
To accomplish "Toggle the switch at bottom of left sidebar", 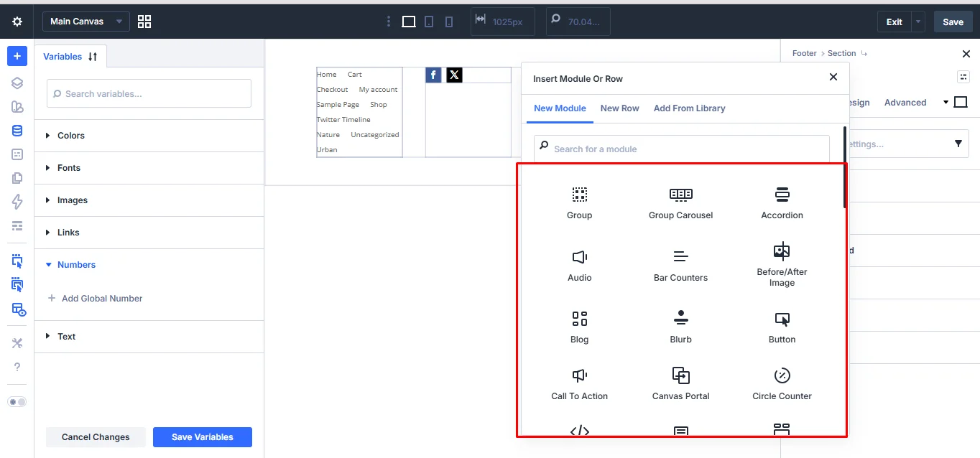I will pyautogui.click(x=17, y=402).
